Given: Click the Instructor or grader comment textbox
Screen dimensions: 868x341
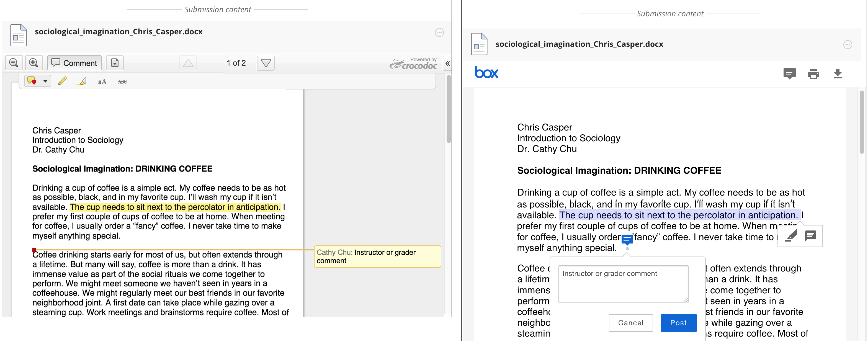Looking at the screenshot, I should [x=623, y=284].
